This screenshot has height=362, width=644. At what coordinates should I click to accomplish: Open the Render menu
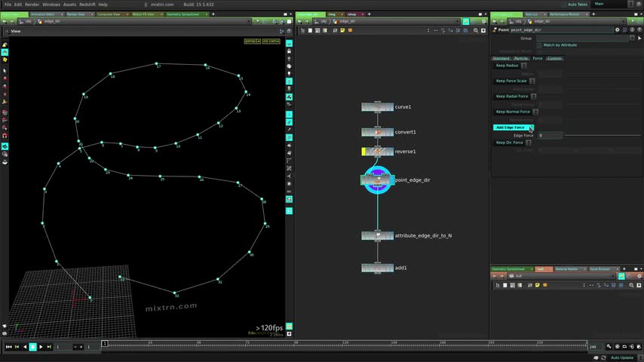pos(32,5)
